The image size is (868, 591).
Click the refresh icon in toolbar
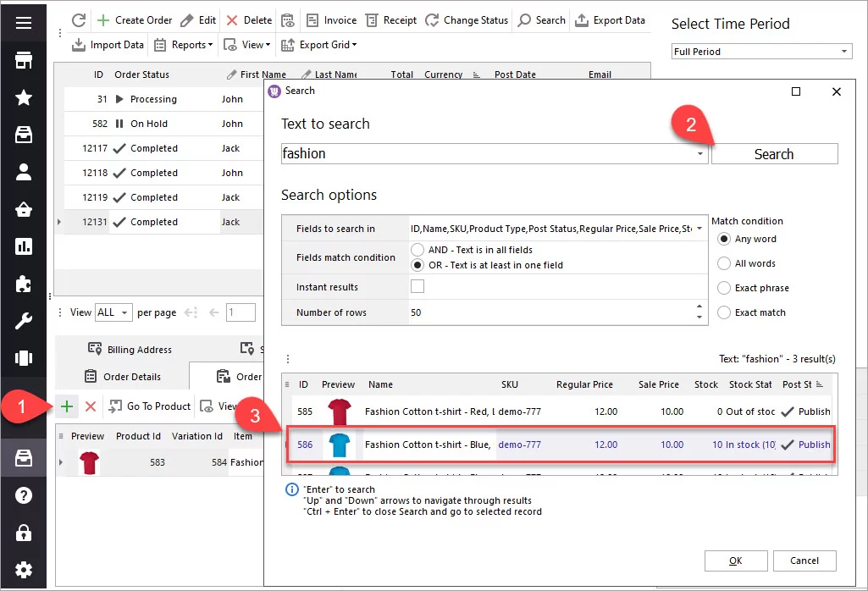click(79, 20)
